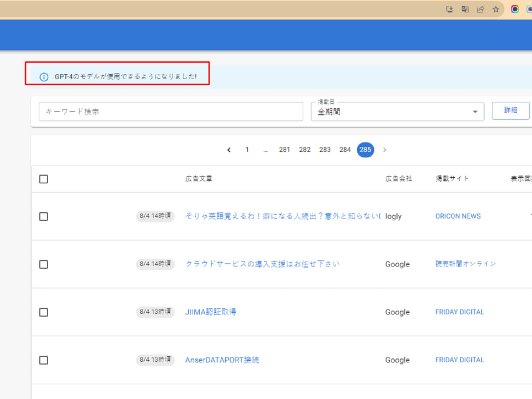Click Google cell in JIIMA row
This screenshot has width=532, height=399.
(x=397, y=312)
